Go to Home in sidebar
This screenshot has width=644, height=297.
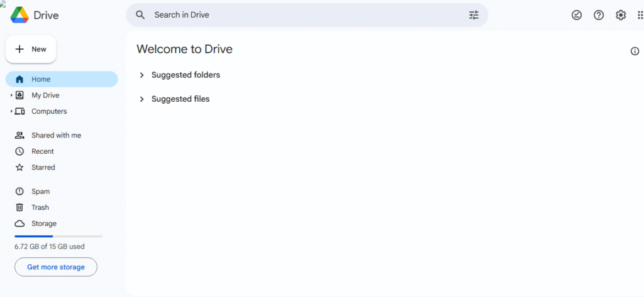tap(62, 79)
